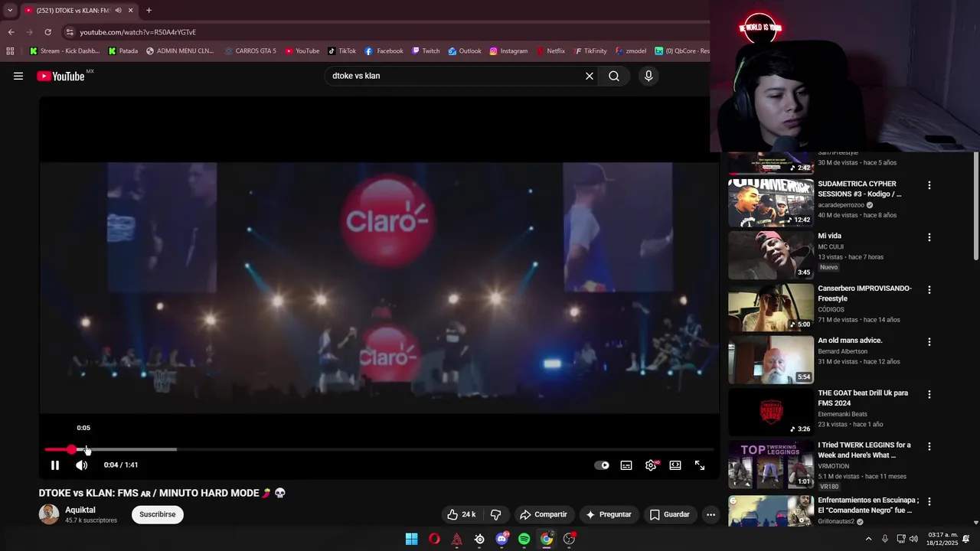The width and height of the screenshot is (980, 551).
Task: Switch to theater mode
Action: click(675, 465)
